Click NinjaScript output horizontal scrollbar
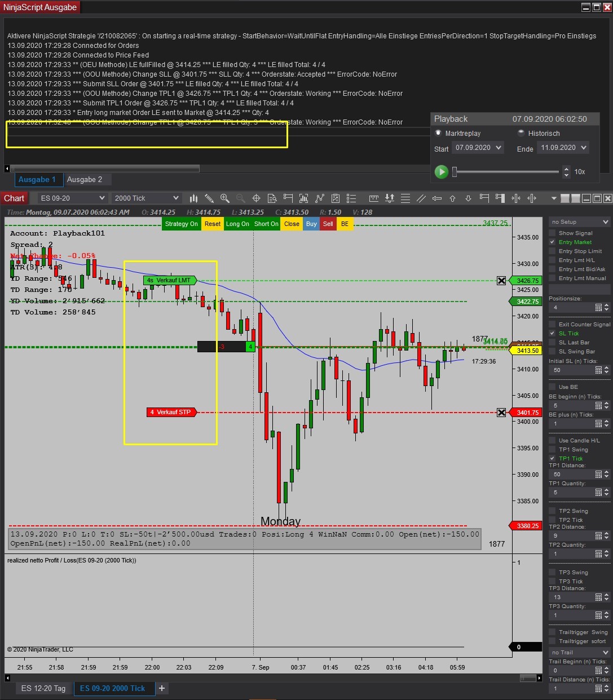The width and height of the screenshot is (613, 700). (x=105, y=168)
